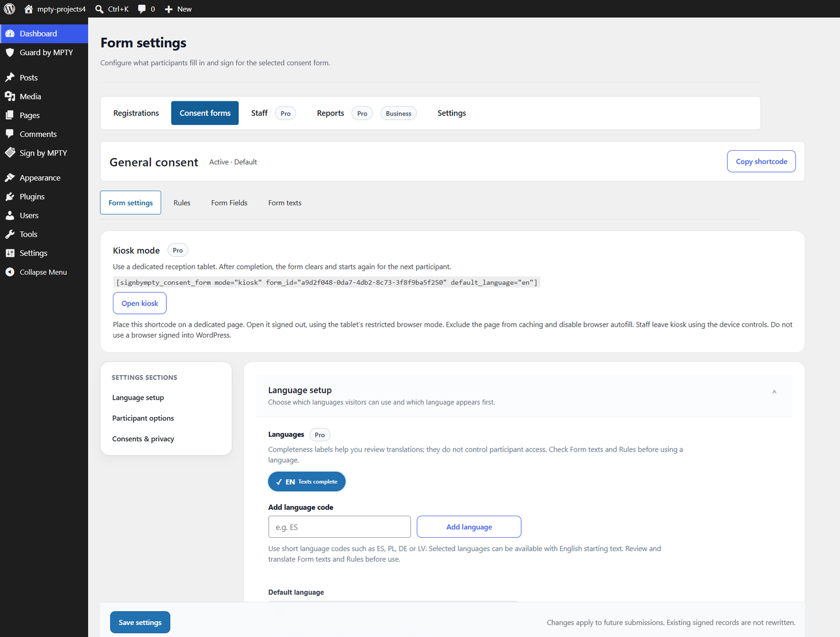Switch to the Reports tab
The width and height of the screenshot is (840, 637).
click(x=330, y=113)
